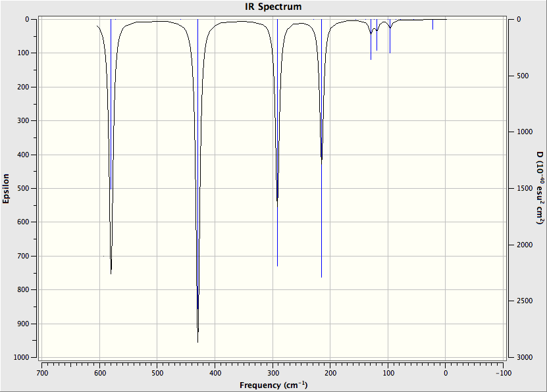The width and height of the screenshot is (547, 392).
Task: Click the "100" tick on the Epsilon axis
Action: click(23, 53)
